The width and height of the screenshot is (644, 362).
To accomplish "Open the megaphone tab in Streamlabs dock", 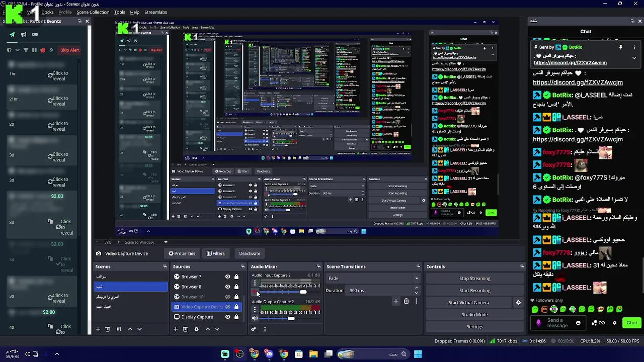I will click(23, 35).
